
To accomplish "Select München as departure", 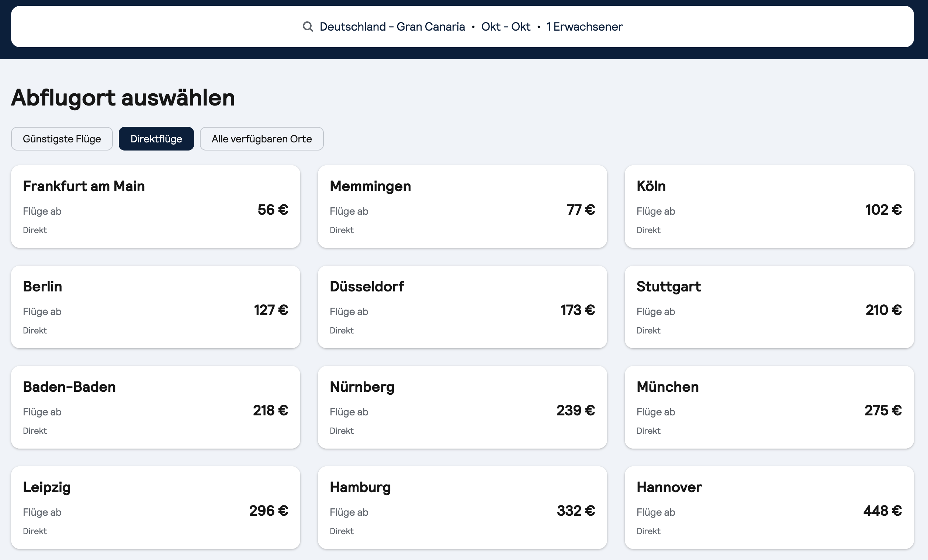I will 769,408.
